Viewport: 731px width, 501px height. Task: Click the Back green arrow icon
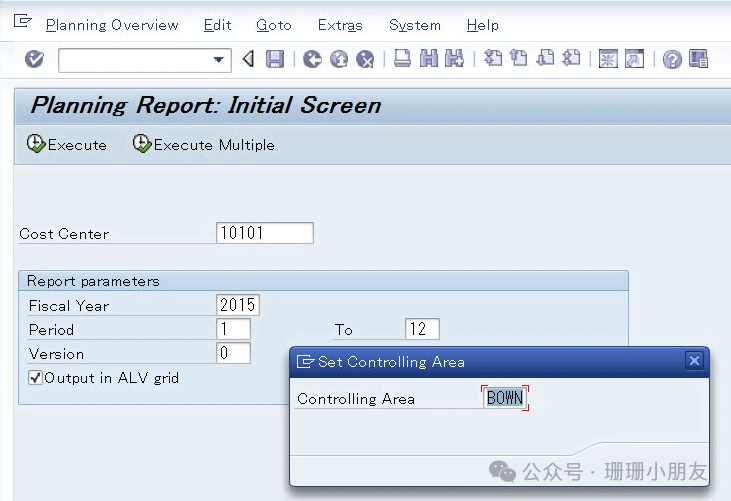[x=312, y=59]
